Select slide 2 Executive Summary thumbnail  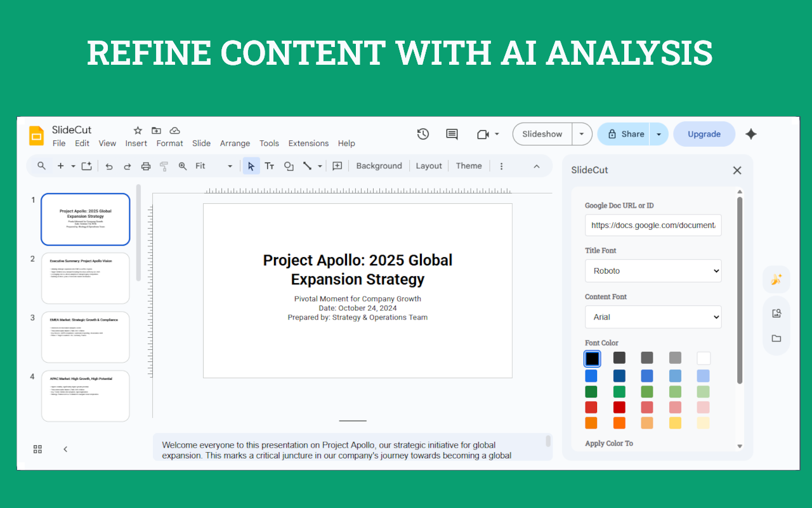click(x=86, y=278)
